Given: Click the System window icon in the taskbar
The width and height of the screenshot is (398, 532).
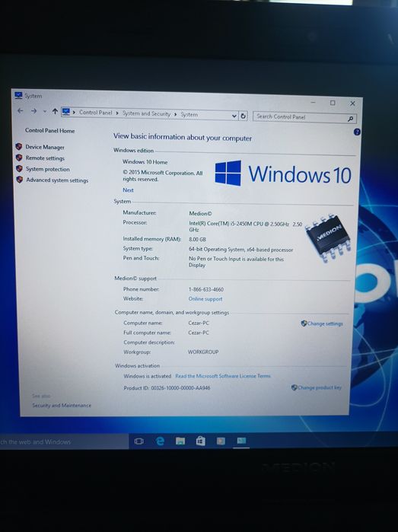Looking at the screenshot, I should 241,441.
